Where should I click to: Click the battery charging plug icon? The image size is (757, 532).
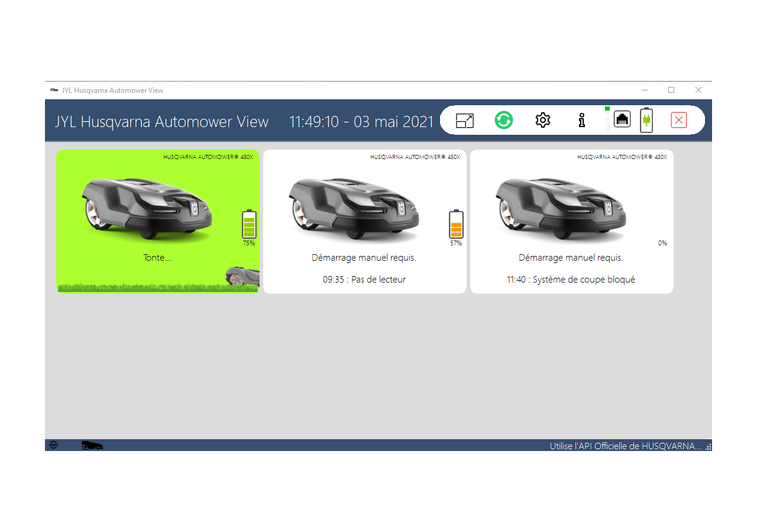tap(646, 120)
